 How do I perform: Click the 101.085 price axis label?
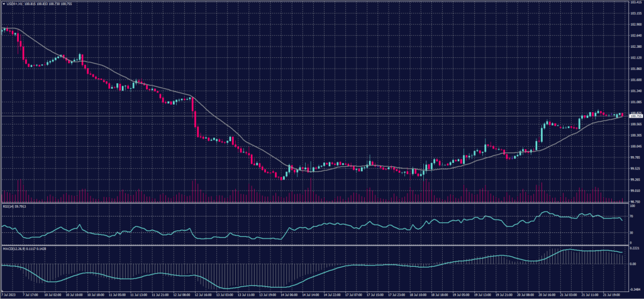click(636, 102)
